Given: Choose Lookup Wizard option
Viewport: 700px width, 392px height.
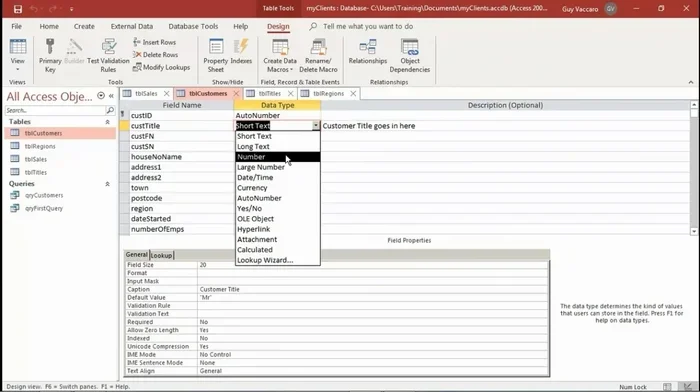Looking at the screenshot, I should 278,260.
